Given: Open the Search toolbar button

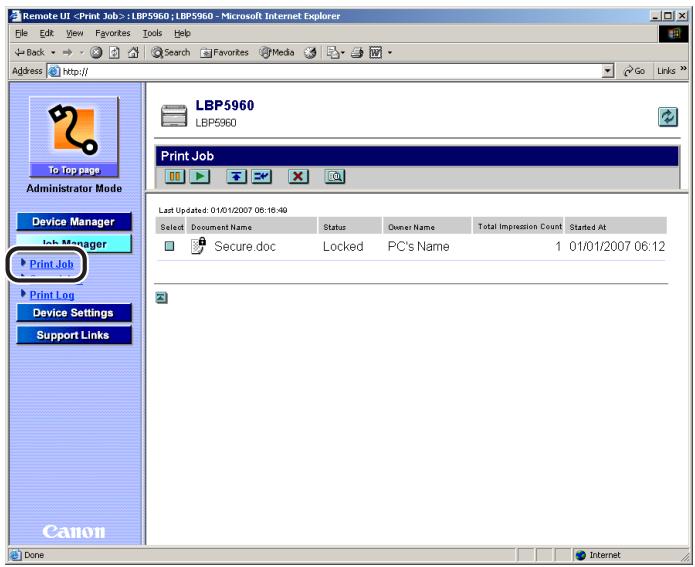Looking at the screenshot, I should [171, 53].
